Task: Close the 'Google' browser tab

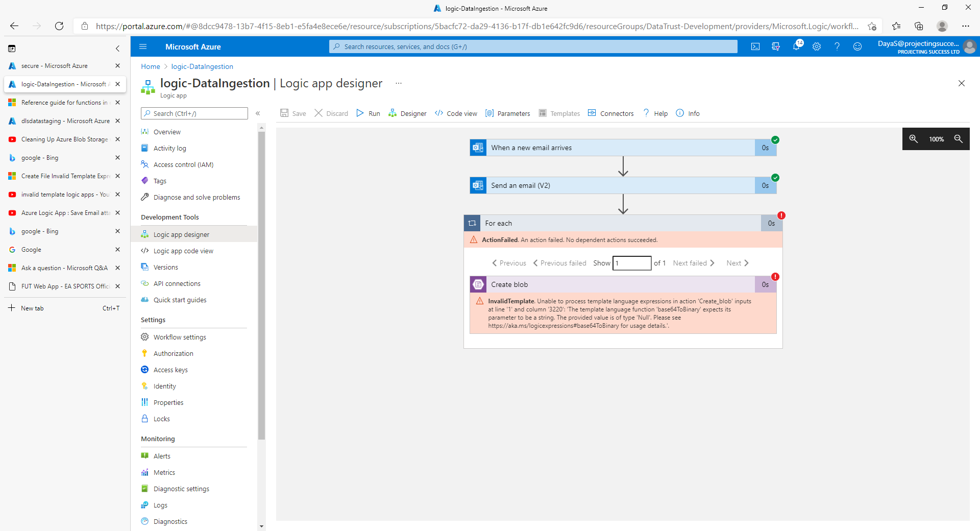Action: point(117,250)
